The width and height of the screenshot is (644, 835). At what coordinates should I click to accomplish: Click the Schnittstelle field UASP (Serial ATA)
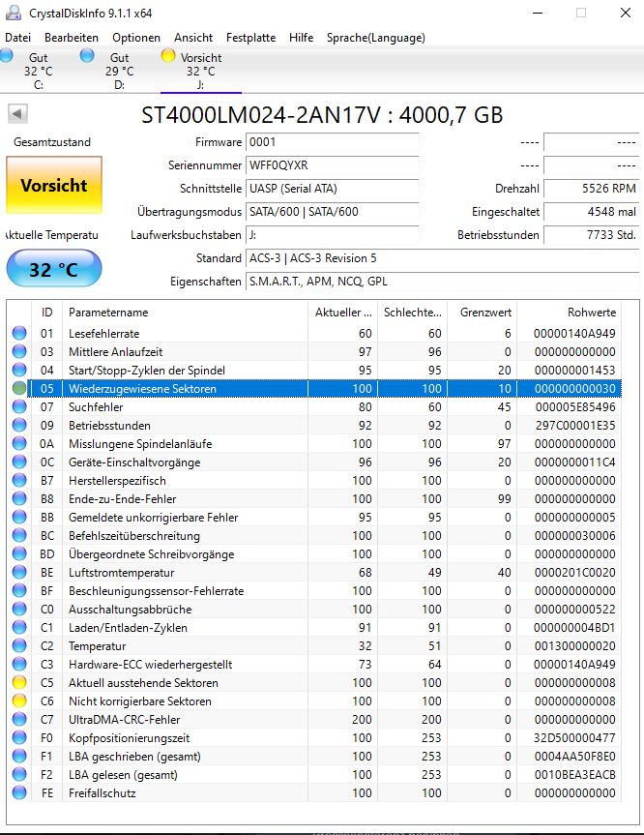(332, 189)
